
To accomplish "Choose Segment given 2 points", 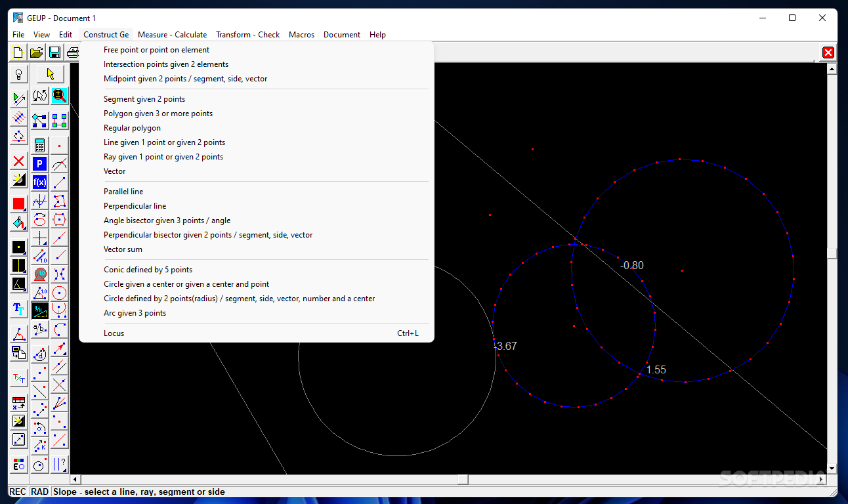I will [x=257, y=99].
